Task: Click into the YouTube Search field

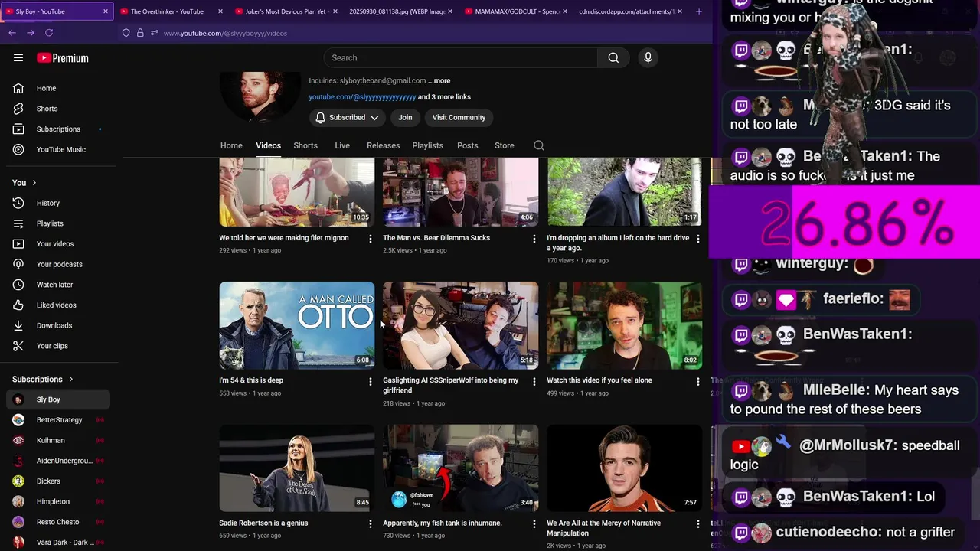Action: point(461,58)
